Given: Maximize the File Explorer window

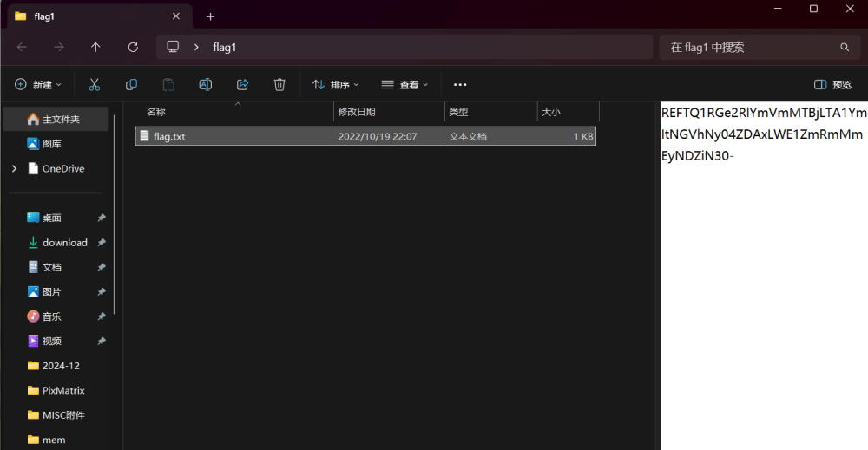Looking at the screenshot, I should pyautogui.click(x=814, y=9).
